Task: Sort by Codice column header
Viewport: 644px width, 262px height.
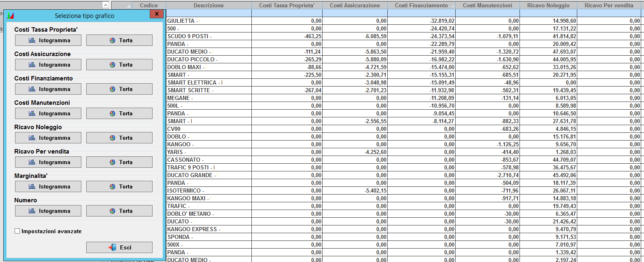Action: click(x=148, y=5)
